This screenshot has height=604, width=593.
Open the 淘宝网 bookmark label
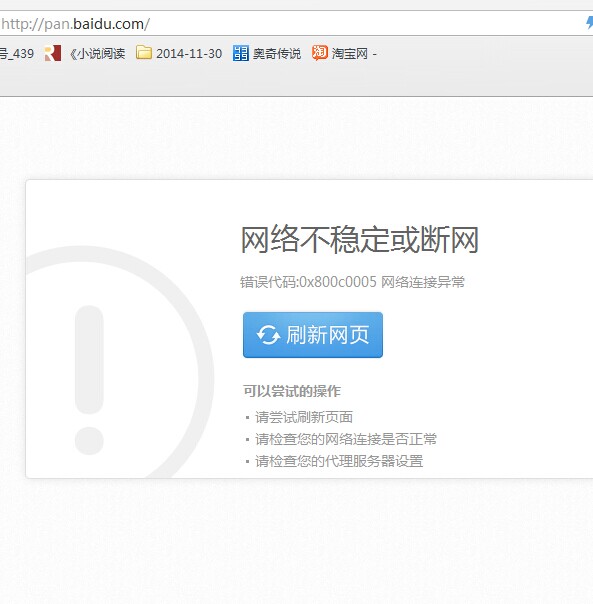(349, 54)
